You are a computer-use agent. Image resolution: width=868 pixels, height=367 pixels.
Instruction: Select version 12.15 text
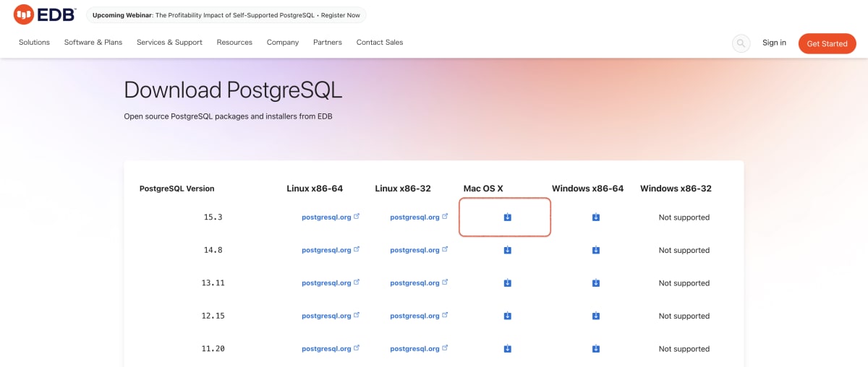click(x=213, y=316)
